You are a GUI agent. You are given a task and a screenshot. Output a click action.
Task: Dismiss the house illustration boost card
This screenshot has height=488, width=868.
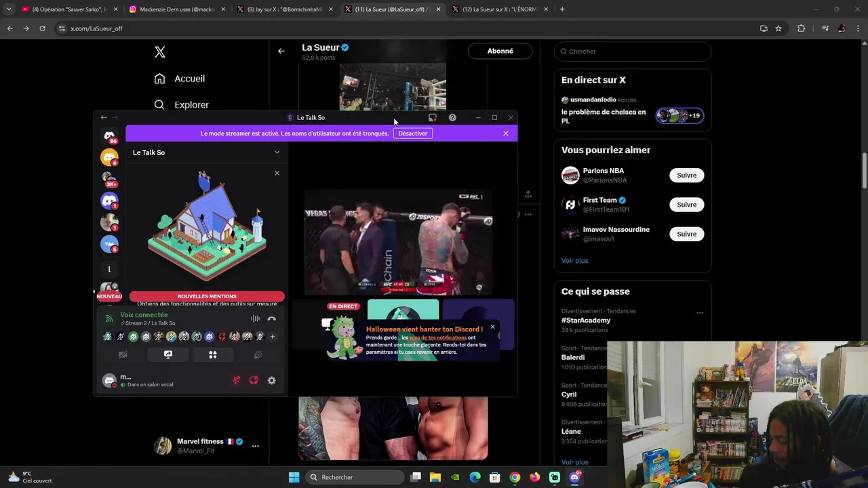pyautogui.click(x=277, y=174)
